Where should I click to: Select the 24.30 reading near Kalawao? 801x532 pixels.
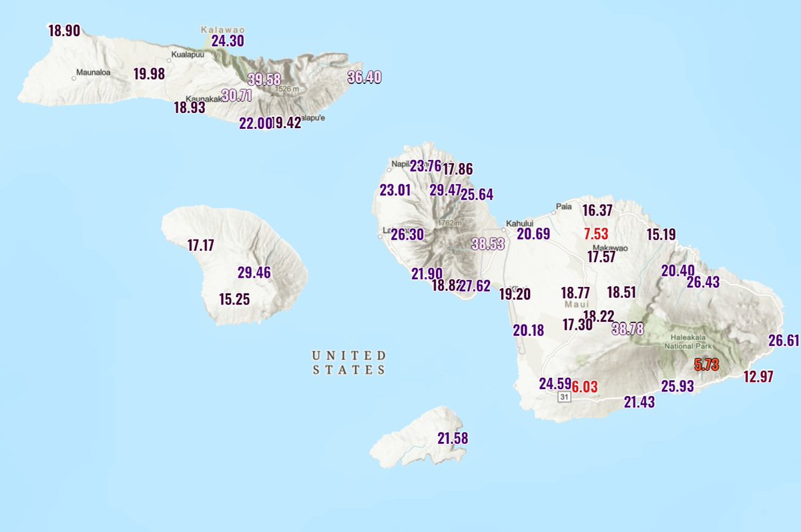point(228,41)
